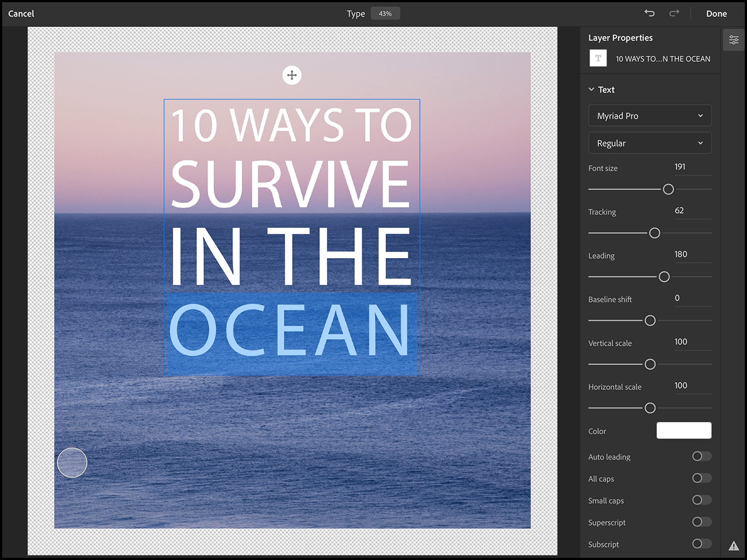Click the move handle above the text box
The height and width of the screenshot is (560, 747).
pyautogui.click(x=292, y=75)
